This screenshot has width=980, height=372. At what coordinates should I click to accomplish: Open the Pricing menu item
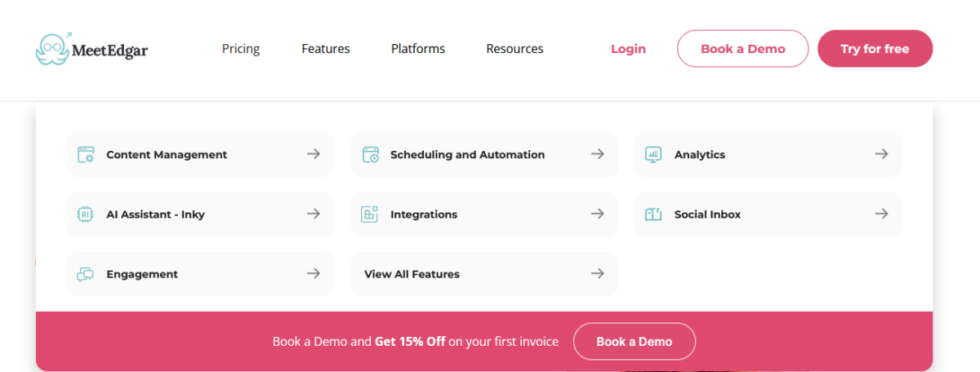point(241,49)
